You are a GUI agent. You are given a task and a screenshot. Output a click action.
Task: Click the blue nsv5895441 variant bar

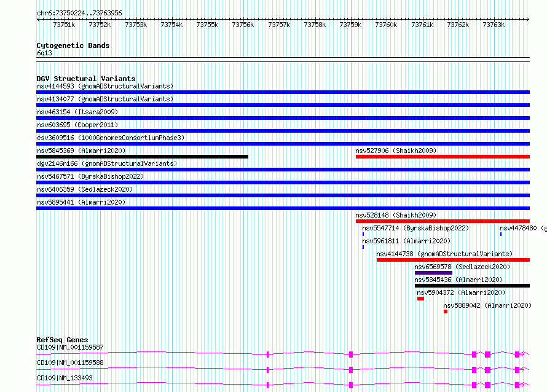point(283,208)
